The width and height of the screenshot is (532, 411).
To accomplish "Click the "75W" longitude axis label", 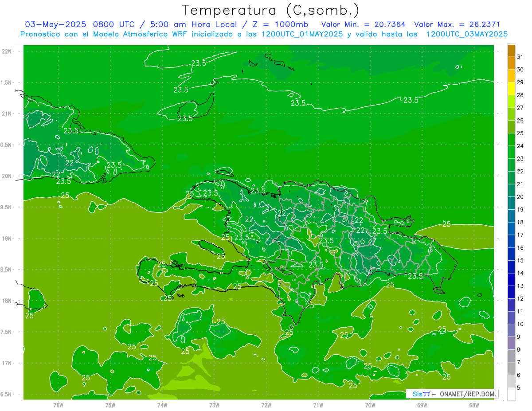I will click(x=110, y=405).
